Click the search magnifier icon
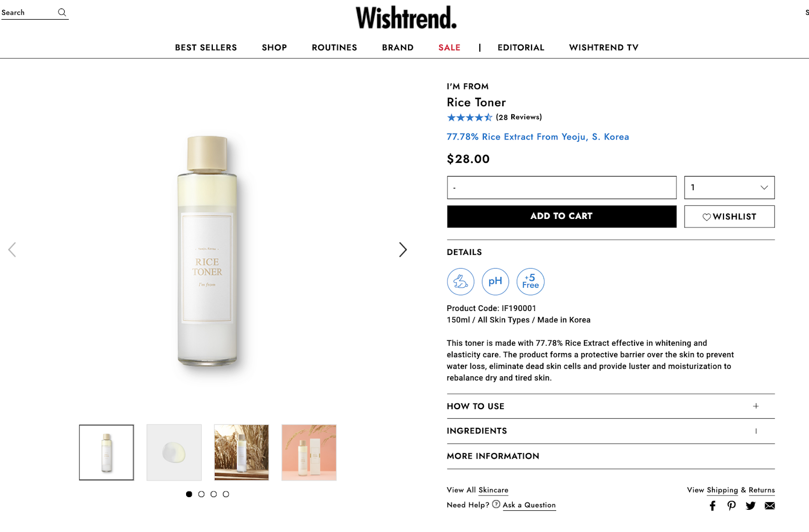 (x=62, y=12)
